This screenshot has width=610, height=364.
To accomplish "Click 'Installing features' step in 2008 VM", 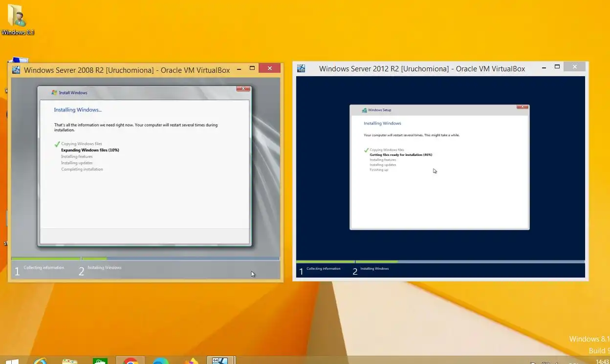I will coord(77,156).
